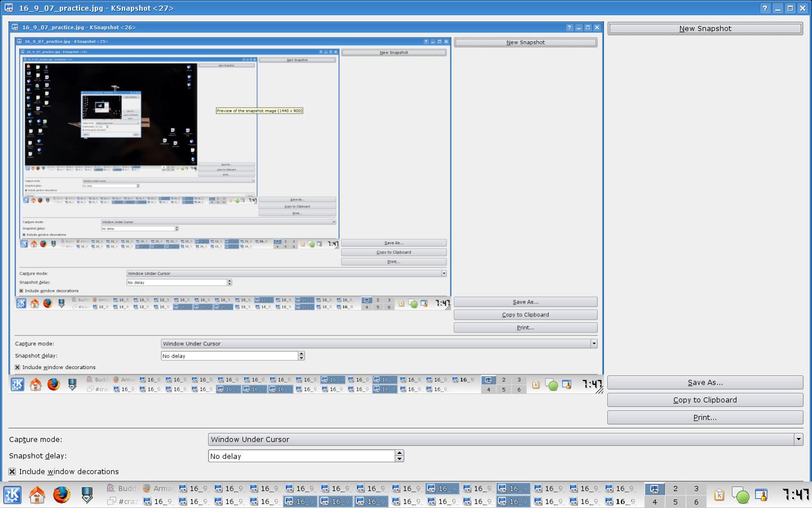Click the blue marker icon beside Firefox
Screen dimensions: 812x508
(86, 495)
